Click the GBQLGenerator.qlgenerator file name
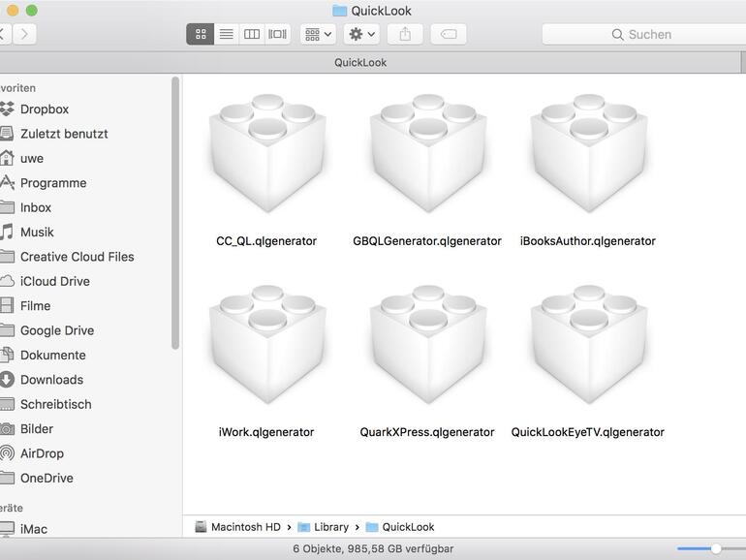The height and width of the screenshot is (560, 746). point(427,241)
